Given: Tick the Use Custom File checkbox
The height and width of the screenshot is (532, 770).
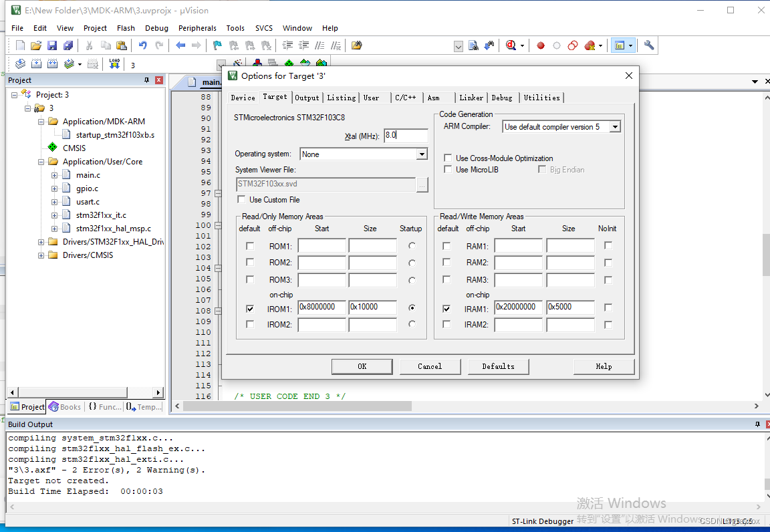Looking at the screenshot, I should (x=241, y=199).
